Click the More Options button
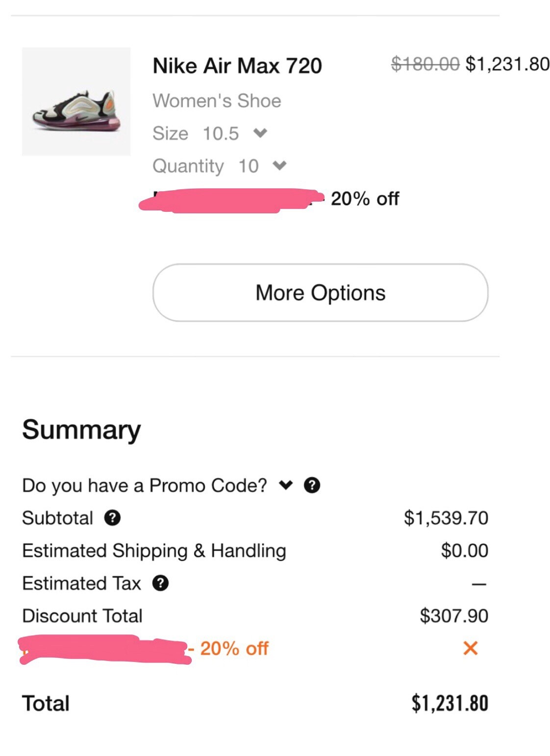 (x=320, y=292)
